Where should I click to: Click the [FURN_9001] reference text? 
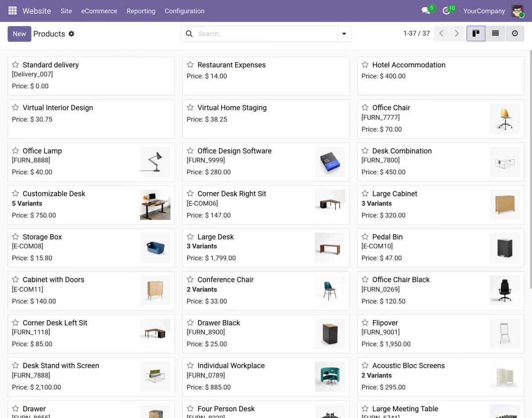coord(380,332)
